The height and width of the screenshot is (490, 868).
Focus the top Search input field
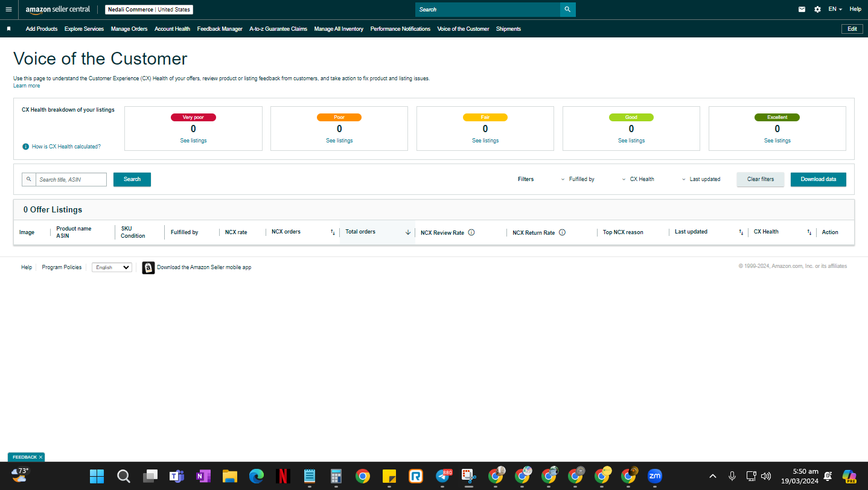click(x=488, y=10)
